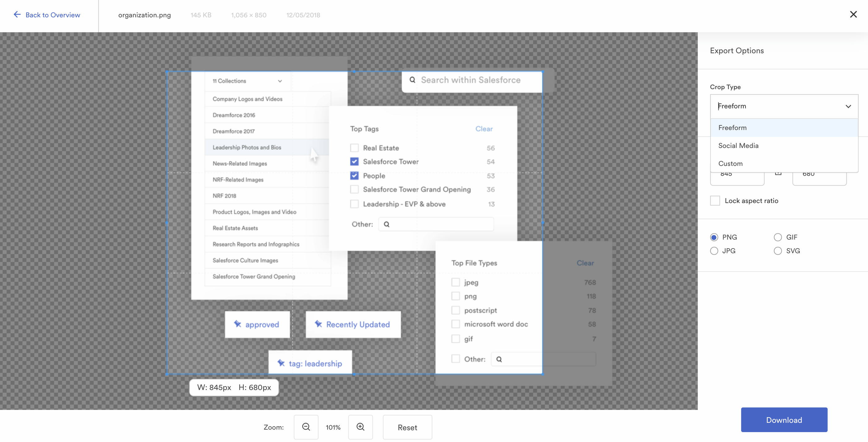Viewport: 868px width, 442px height.
Task: Click the width input field value 845
Action: click(x=737, y=174)
